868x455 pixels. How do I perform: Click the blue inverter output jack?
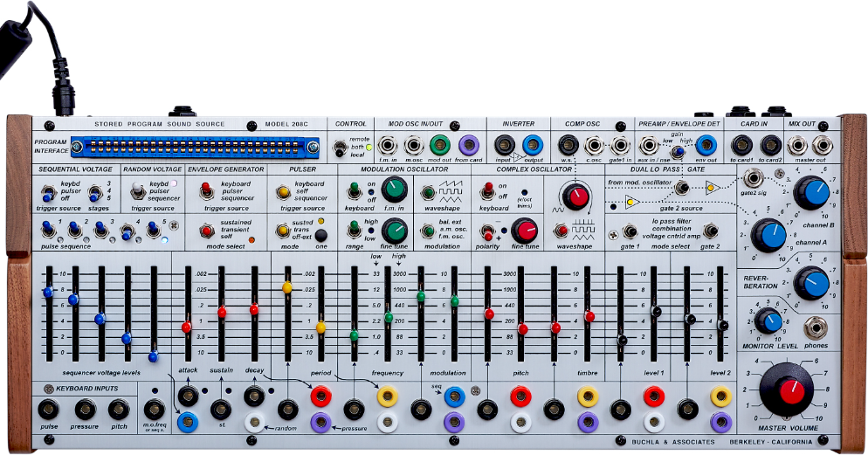click(x=532, y=144)
